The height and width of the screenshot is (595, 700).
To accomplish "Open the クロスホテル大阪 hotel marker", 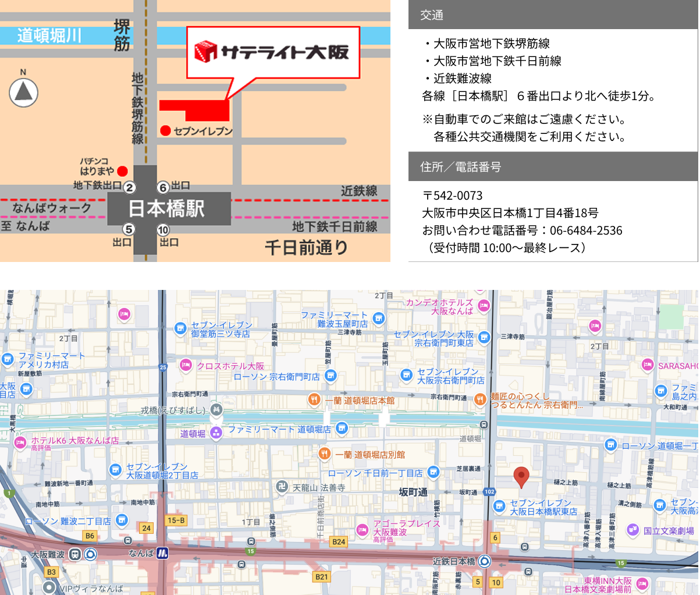I will (x=186, y=366).
